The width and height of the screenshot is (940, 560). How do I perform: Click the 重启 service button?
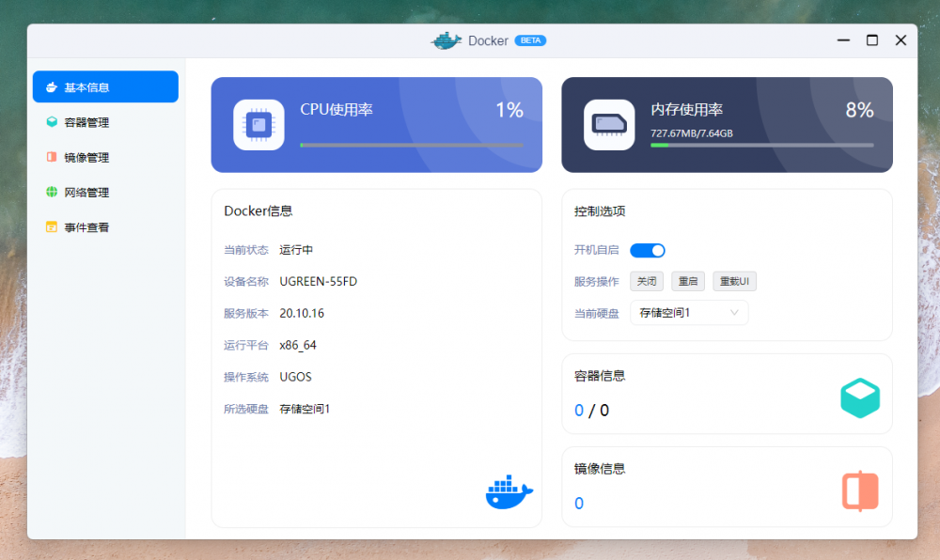click(688, 281)
